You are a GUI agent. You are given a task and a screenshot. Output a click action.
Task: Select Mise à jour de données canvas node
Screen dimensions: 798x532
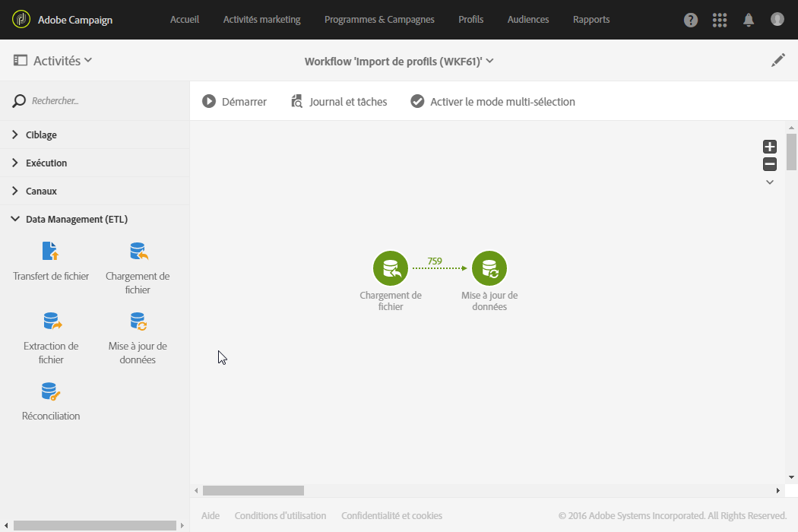click(489, 268)
